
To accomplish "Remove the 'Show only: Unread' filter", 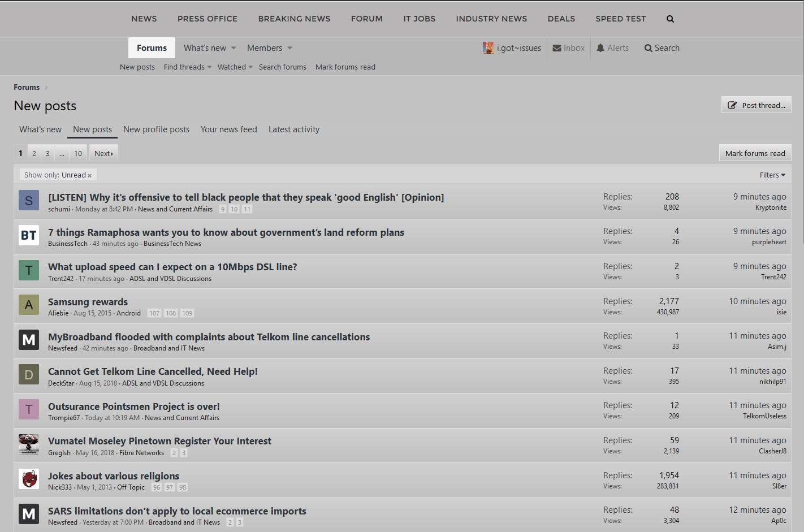I will click(89, 176).
